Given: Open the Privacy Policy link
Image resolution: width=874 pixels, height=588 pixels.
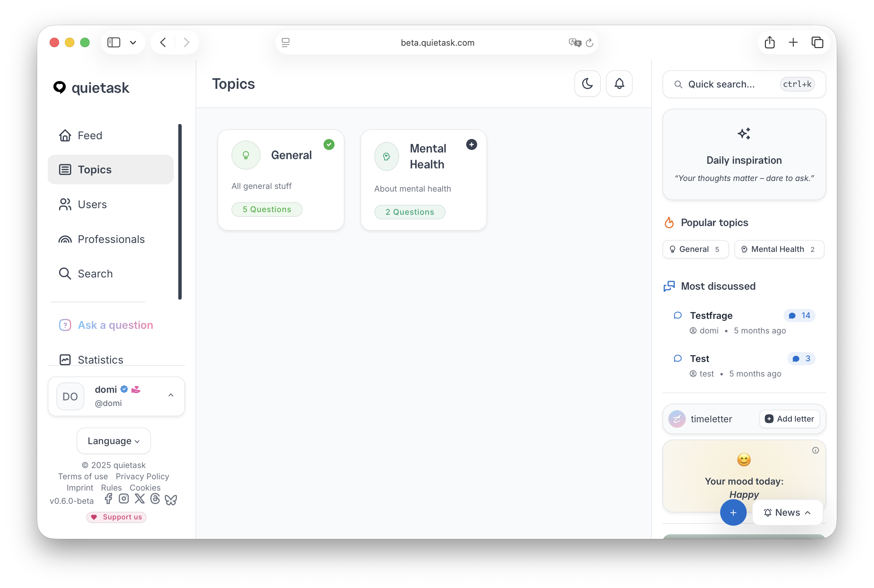Looking at the screenshot, I should coord(142,476).
